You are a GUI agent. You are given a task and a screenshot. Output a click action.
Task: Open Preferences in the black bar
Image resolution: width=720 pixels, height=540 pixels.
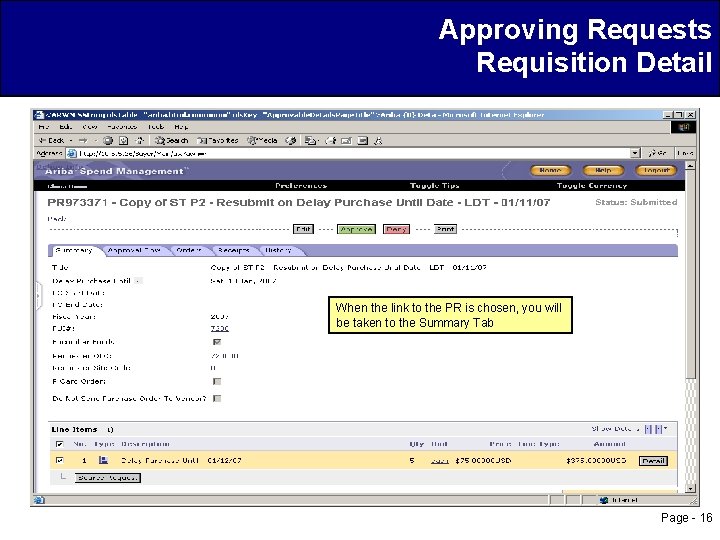click(301, 186)
